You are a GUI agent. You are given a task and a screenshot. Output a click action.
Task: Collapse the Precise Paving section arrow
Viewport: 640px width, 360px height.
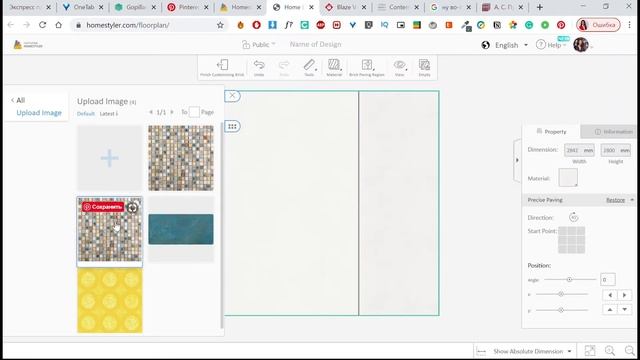click(632, 200)
